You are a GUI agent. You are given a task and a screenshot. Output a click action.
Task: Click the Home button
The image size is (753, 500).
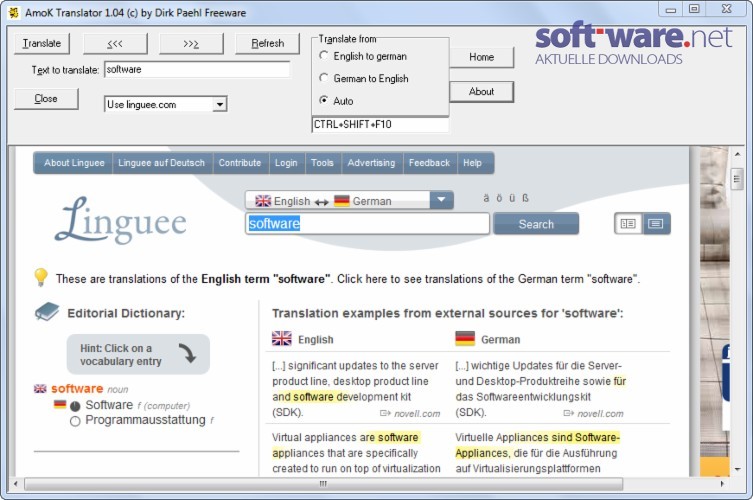tap(481, 57)
